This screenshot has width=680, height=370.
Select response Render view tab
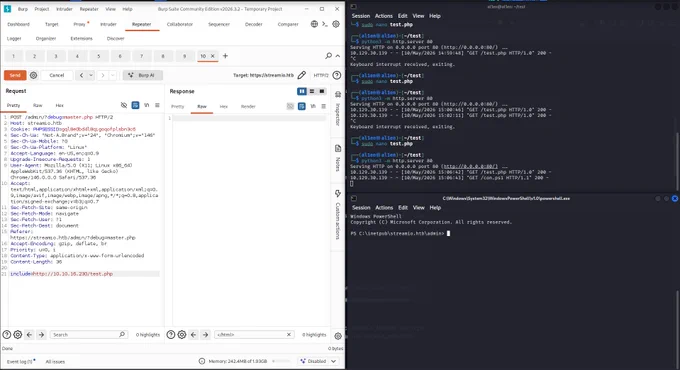pos(248,106)
